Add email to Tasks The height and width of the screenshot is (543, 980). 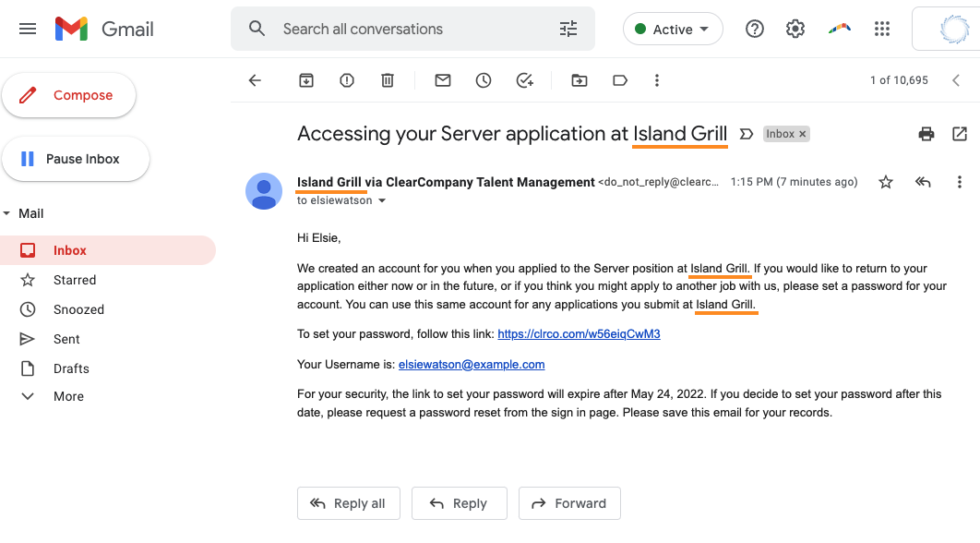coord(524,80)
